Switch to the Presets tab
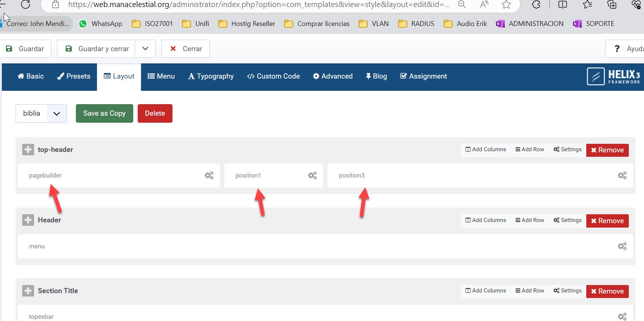 click(x=74, y=76)
